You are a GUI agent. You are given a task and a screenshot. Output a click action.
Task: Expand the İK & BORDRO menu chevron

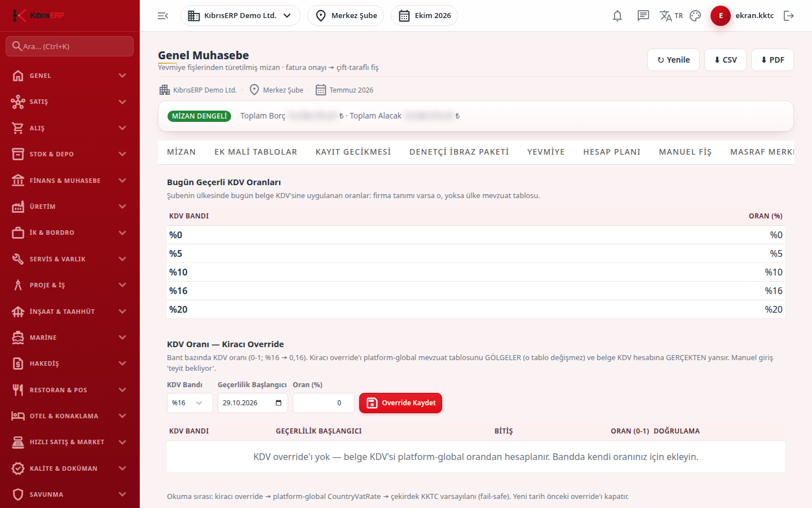122,233
